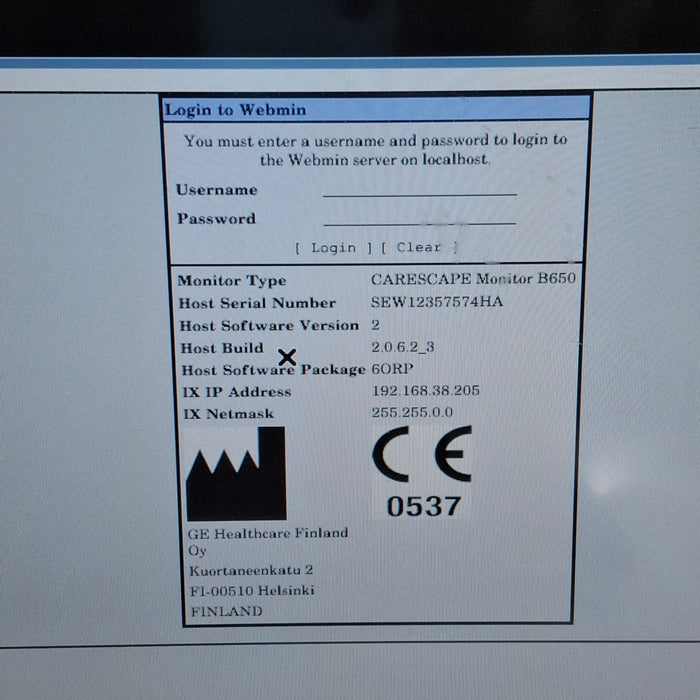Click the serial number 'SEW12357574HA'
700x700 pixels.
coord(437,302)
